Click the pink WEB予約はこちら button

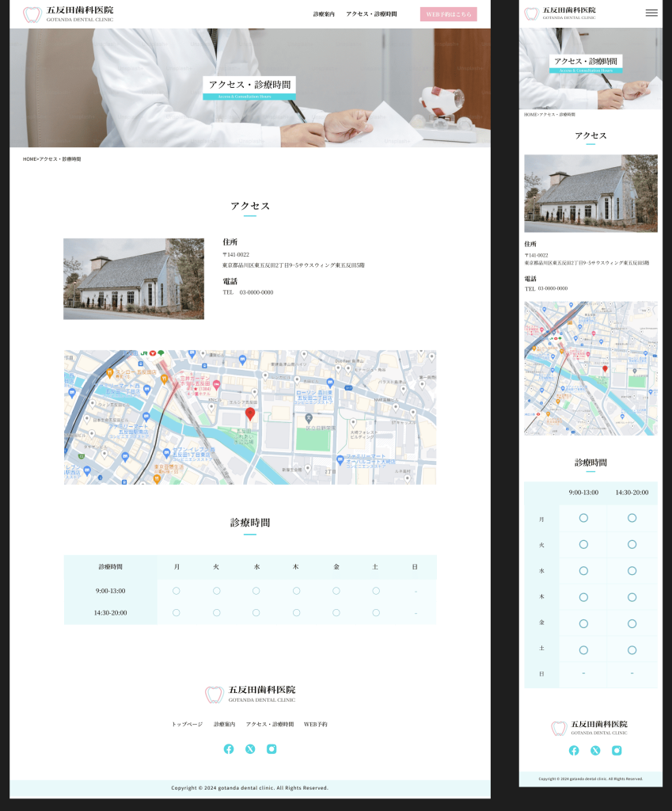coord(448,14)
